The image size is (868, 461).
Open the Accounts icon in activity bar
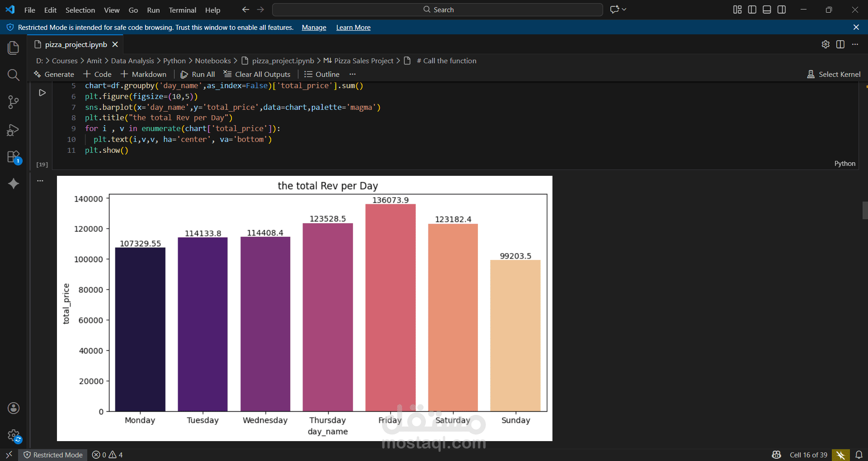coord(14,408)
